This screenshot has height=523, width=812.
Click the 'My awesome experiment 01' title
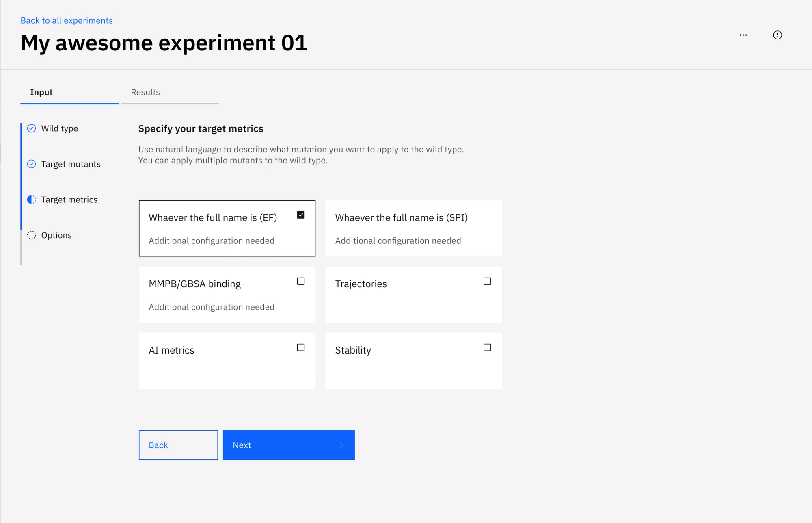164,43
